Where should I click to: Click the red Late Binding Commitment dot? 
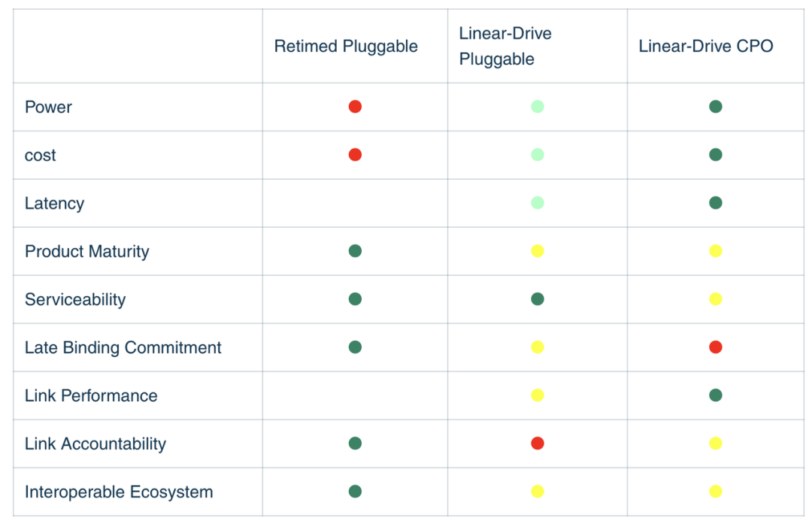[x=715, y=347]
